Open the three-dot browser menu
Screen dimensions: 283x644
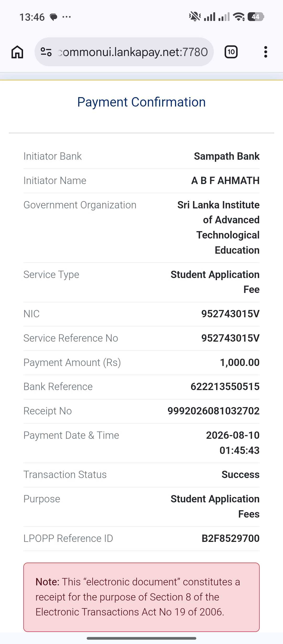[x=266, y=52]
